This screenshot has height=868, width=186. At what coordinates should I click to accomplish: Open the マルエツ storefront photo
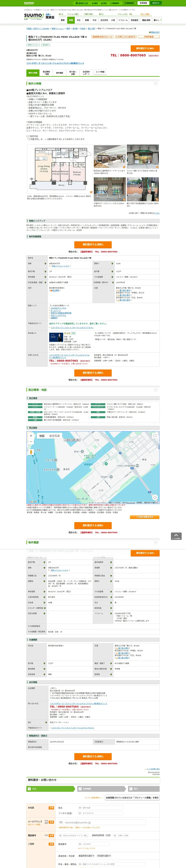(143, 157)
